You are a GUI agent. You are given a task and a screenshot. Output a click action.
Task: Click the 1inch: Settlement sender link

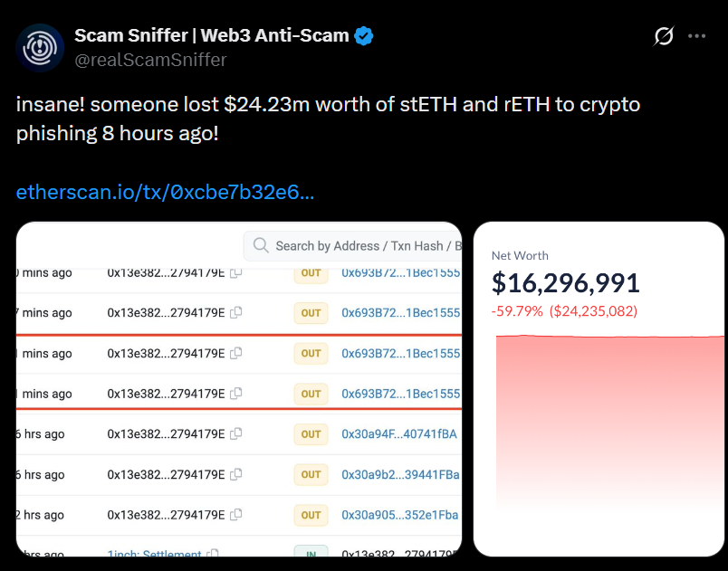click(x=154, y=553)
